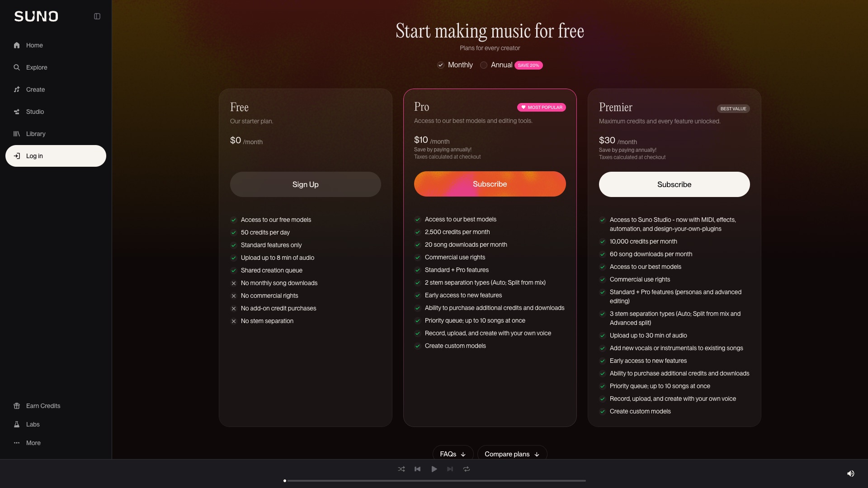
Task: Click the Explore magnifier icon
Action: pyautogui.click(x=17, y=67)
